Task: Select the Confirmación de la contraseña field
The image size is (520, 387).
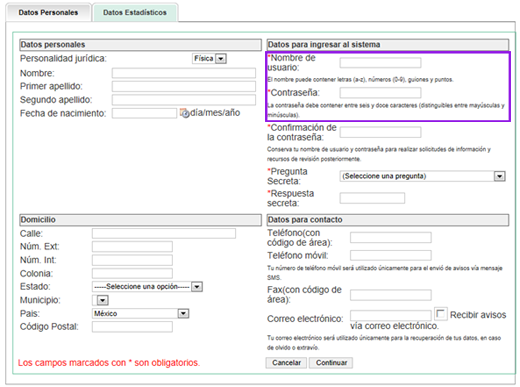Action: 380,132
